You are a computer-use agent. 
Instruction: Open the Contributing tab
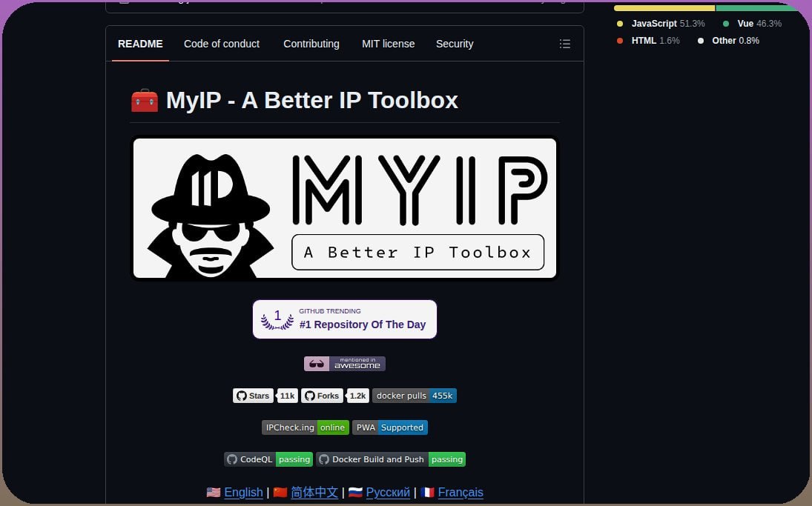coord(311,44)
